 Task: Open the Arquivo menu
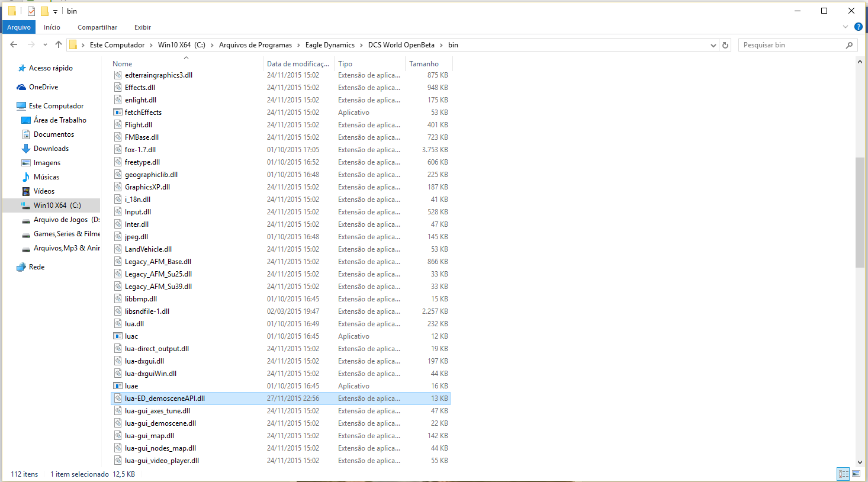pos(19,27)
